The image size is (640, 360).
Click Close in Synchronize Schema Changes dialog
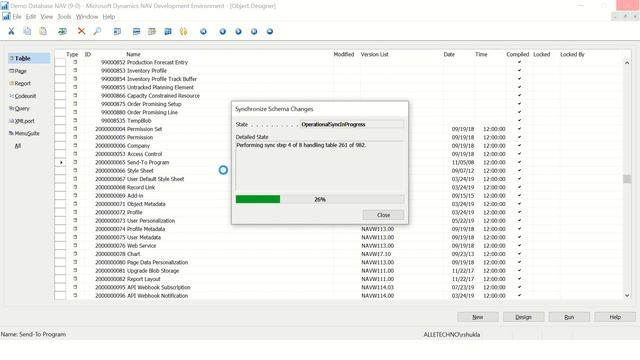pos(383,215)
